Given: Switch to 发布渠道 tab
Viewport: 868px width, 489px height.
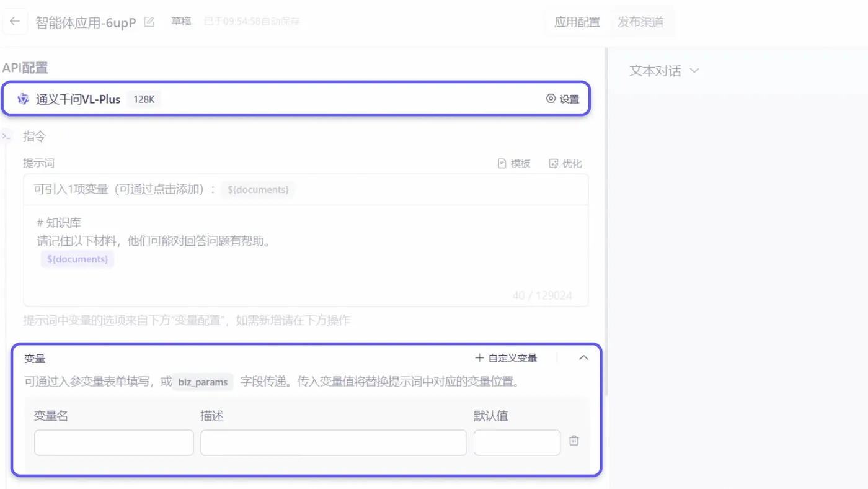Looking at the screenshot, I should pyautogui.click(x=640, y=22).
